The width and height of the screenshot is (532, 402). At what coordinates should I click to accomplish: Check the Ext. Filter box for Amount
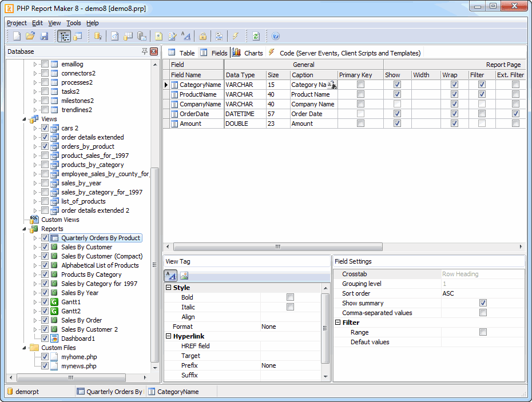point(515,123)
